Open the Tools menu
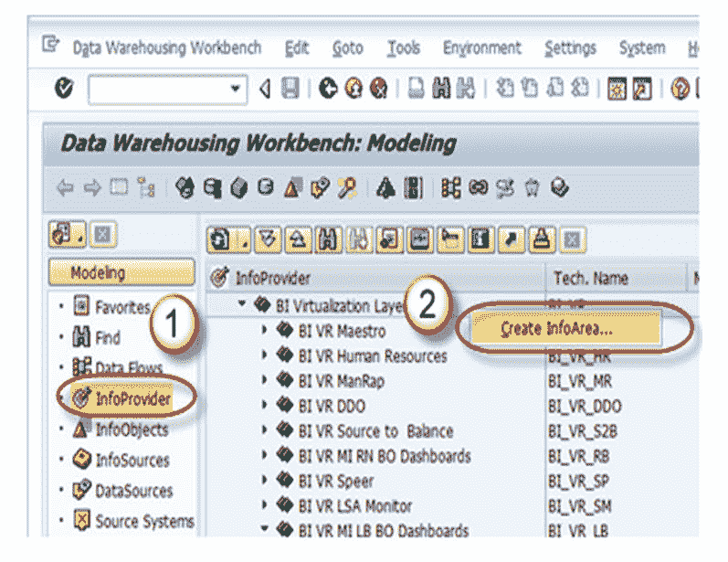This screenshot has height=562, width=728. click(x=404, y=48)
